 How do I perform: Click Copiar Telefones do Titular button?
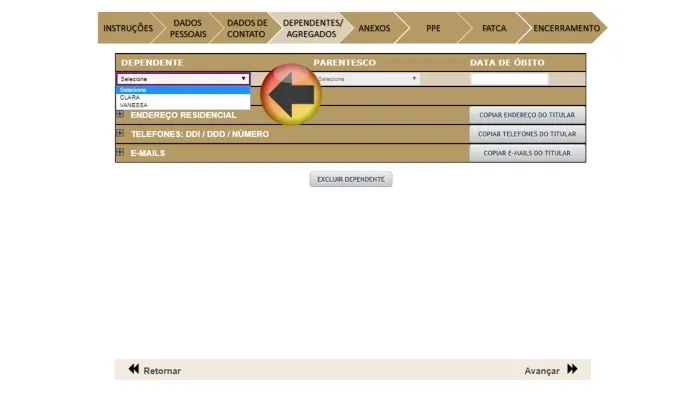[x=527, y=134]
